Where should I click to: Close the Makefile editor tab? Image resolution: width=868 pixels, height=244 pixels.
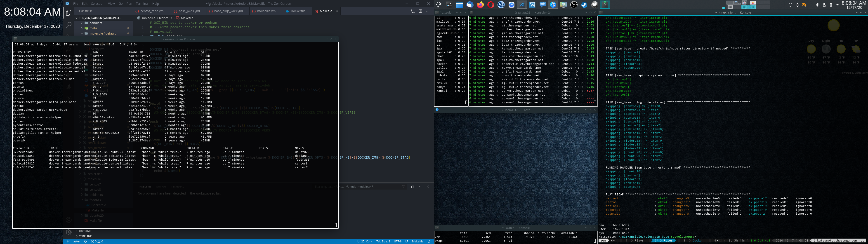click(336, 11)
